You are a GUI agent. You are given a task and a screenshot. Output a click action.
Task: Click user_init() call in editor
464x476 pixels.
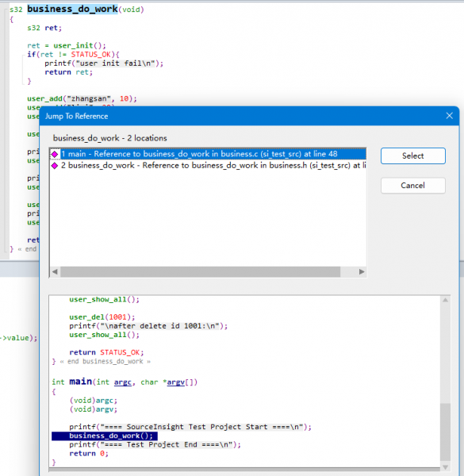79,45
